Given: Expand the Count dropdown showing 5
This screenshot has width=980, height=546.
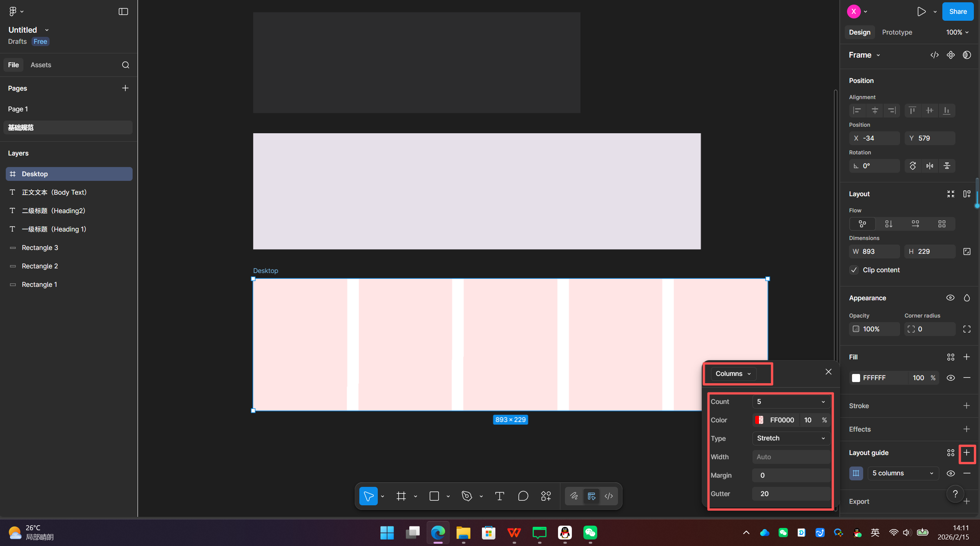Looking at the screenshot, I should (791, 402).
